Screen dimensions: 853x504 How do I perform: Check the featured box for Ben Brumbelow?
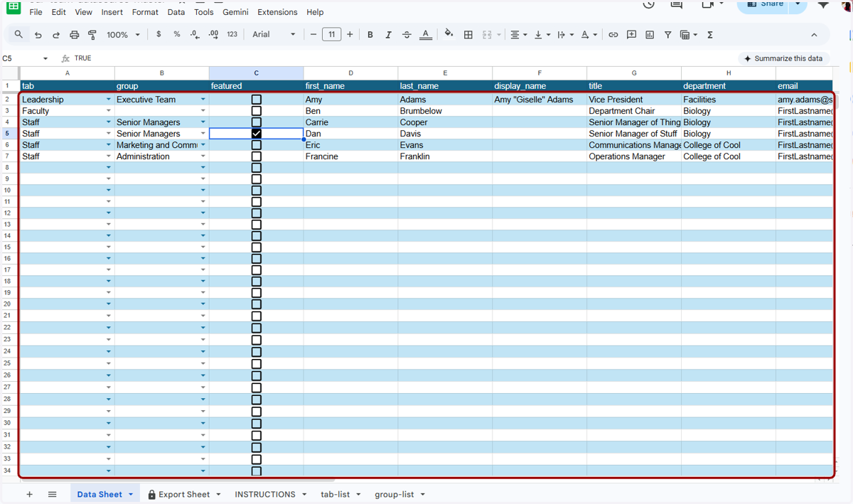[x=257, y=111]
